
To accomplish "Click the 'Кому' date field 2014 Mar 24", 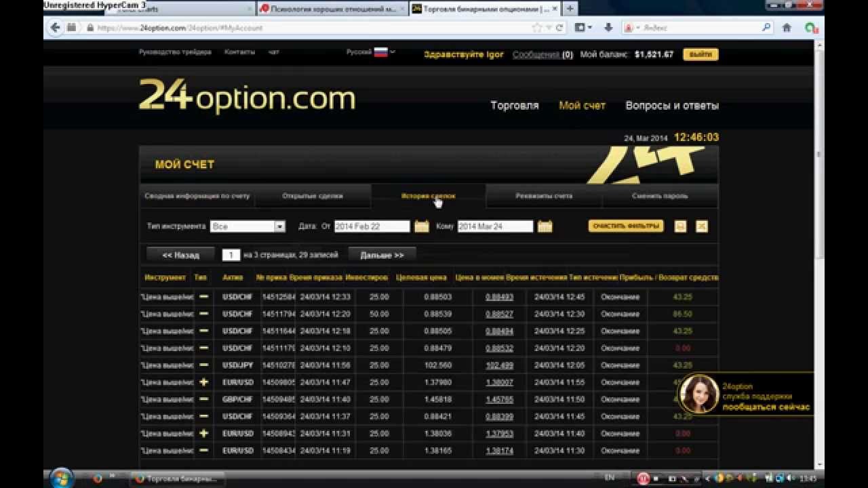I will pyautogui.click(x=495, y=226).
